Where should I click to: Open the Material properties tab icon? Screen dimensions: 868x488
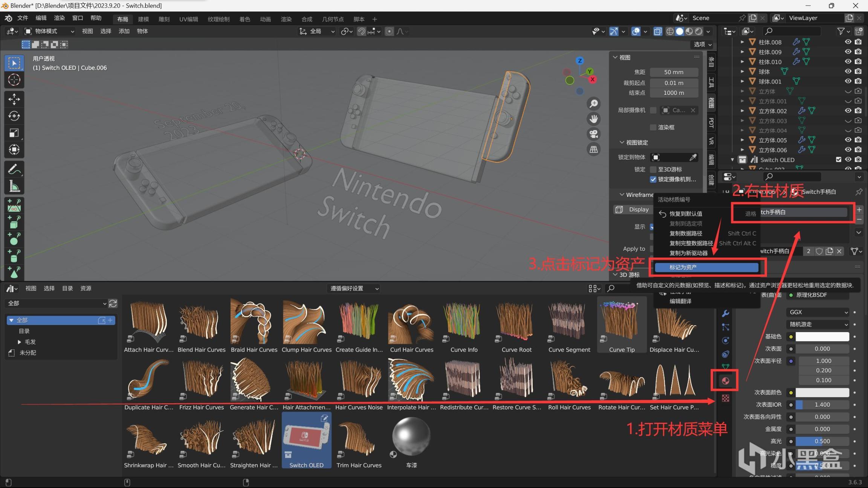725,381
